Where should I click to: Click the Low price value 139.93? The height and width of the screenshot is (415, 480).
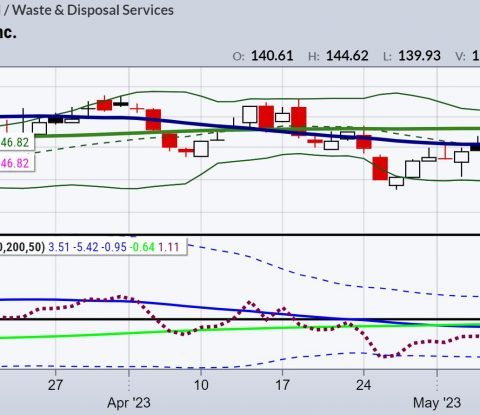pyautogui.click(x=419, y=56)
